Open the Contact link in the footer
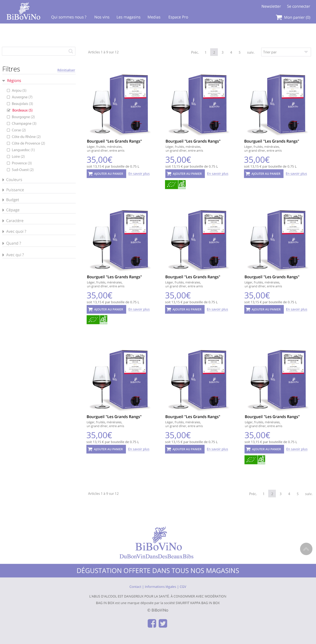Screen dimensions: 316x644 click(135, 587)
